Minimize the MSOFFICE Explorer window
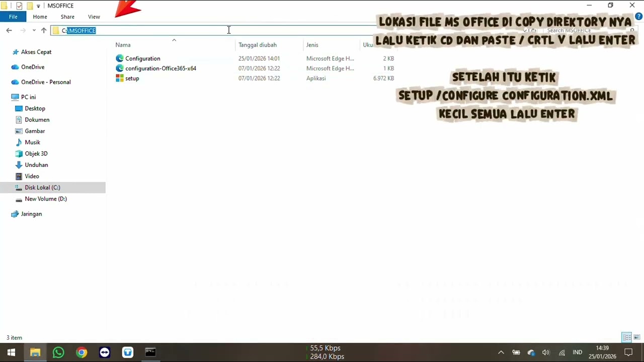Viewport: 644px width, 362px height. 589,6
